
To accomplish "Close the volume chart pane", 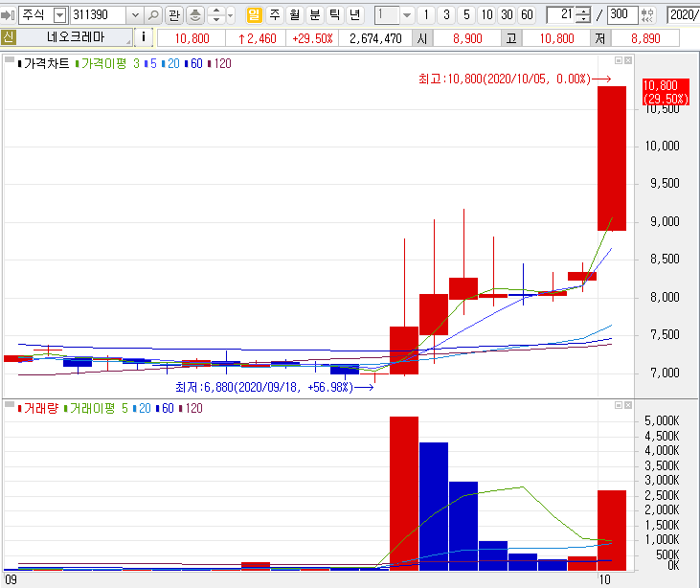I will tap(628, 405).
